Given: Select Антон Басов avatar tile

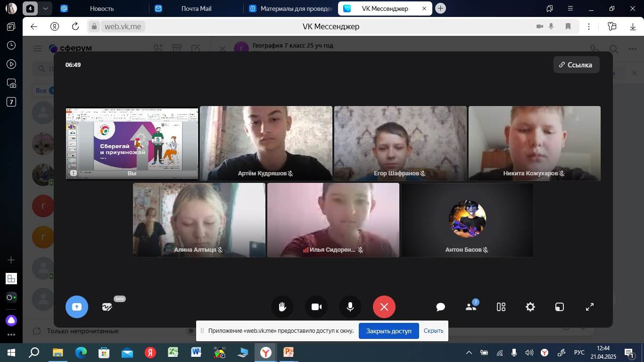Looking at the screenshot, I should pos(467,220).
